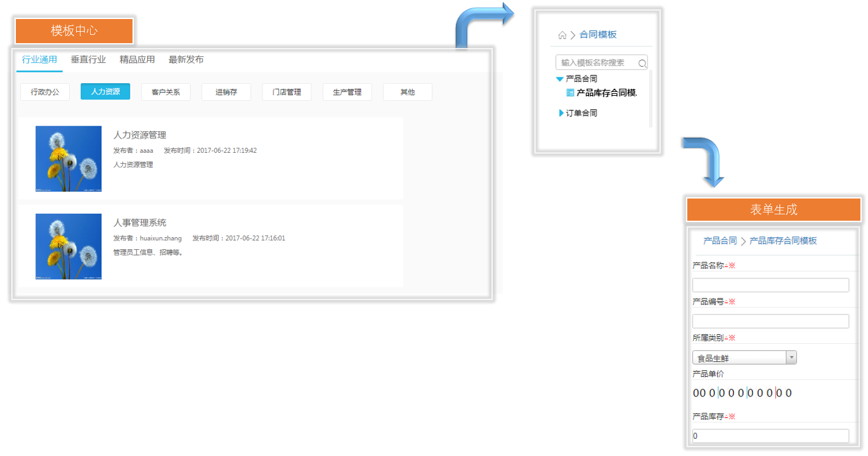The width and height of the screenshot is (868, 456).
Task: Choose the 进销存 category
Action: (x=226, y=92)
